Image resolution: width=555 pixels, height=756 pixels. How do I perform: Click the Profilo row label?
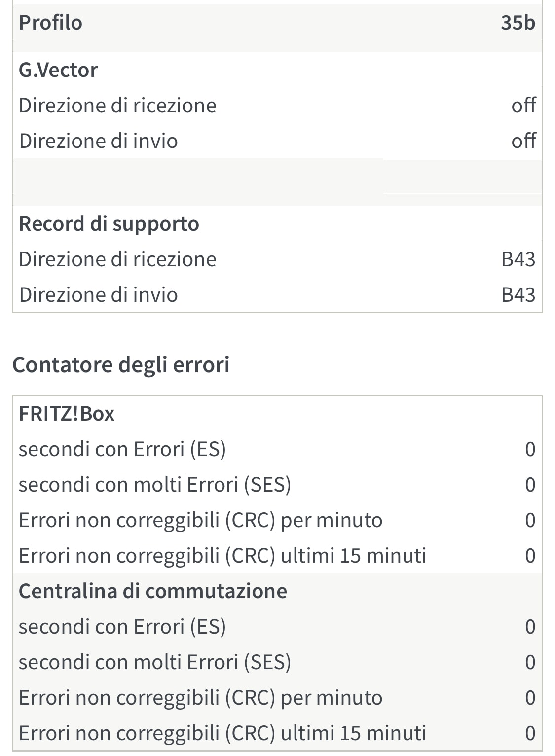tap(50, 23)
